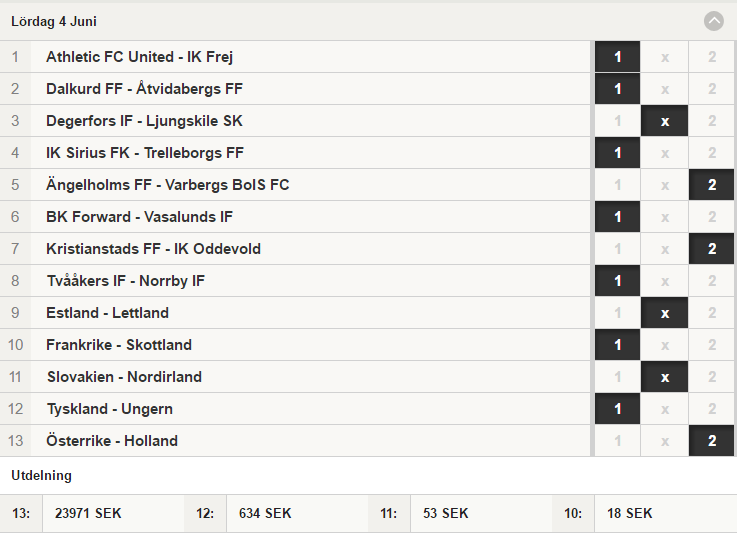Click the Athletic FC United - IK Frej match
This screenshot has width=737, height=537.
[x=140, y=57]
